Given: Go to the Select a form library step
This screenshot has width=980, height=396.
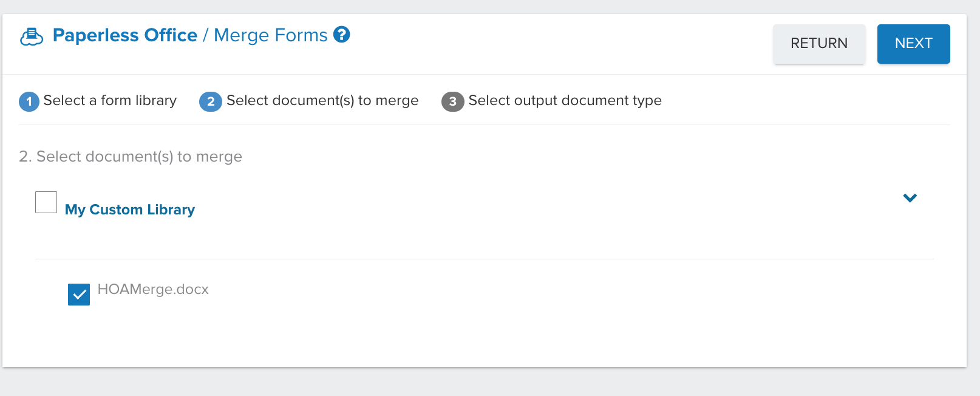Looking at the screenshot, I should [x=110, y=100].
